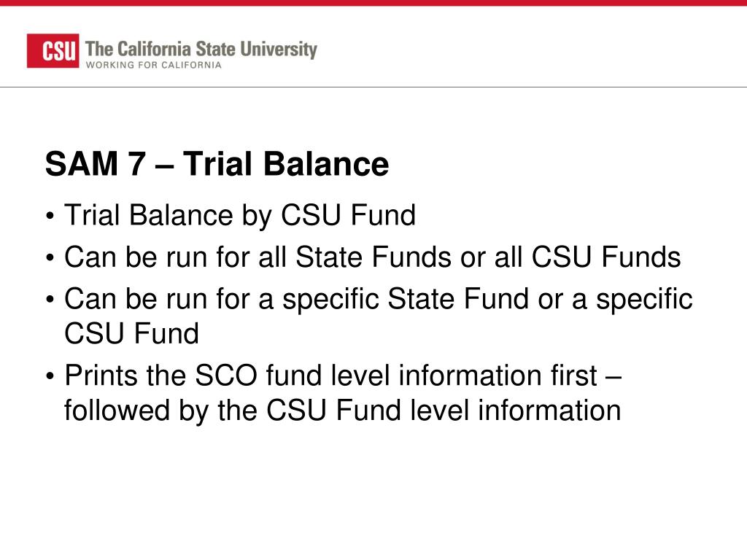Click the word 'University' in the header

278,49
